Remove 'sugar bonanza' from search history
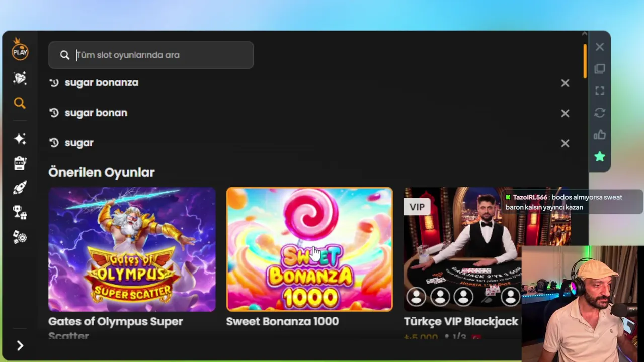 coord(565,83)
